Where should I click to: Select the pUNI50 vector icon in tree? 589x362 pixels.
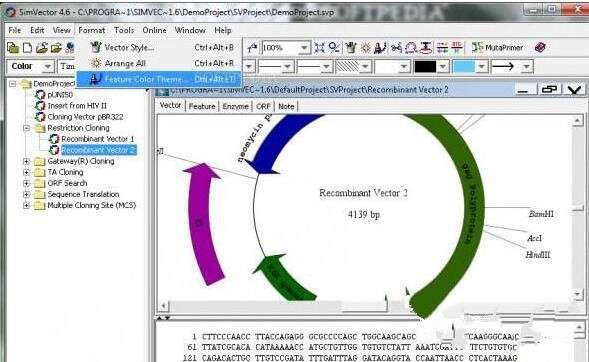pyautogui.click(x=40, y=95)
